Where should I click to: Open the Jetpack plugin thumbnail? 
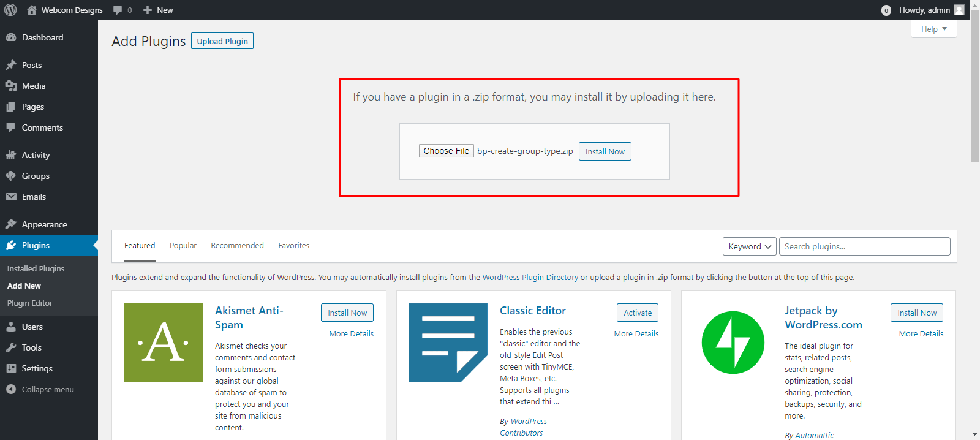[x=733, y=343]
